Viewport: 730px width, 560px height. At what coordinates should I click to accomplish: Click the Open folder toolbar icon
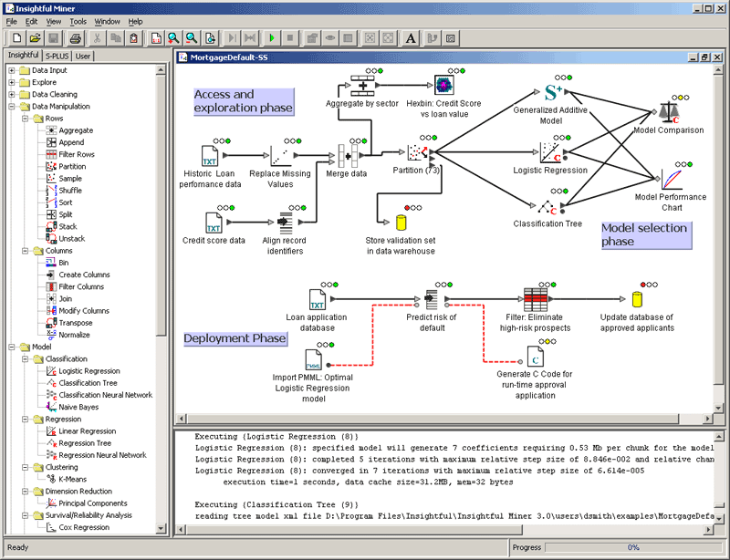(x=35, y=38)
